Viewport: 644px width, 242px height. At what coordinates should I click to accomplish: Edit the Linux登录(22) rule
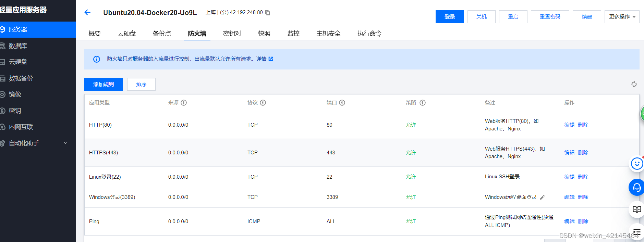[x=569, y=177]
